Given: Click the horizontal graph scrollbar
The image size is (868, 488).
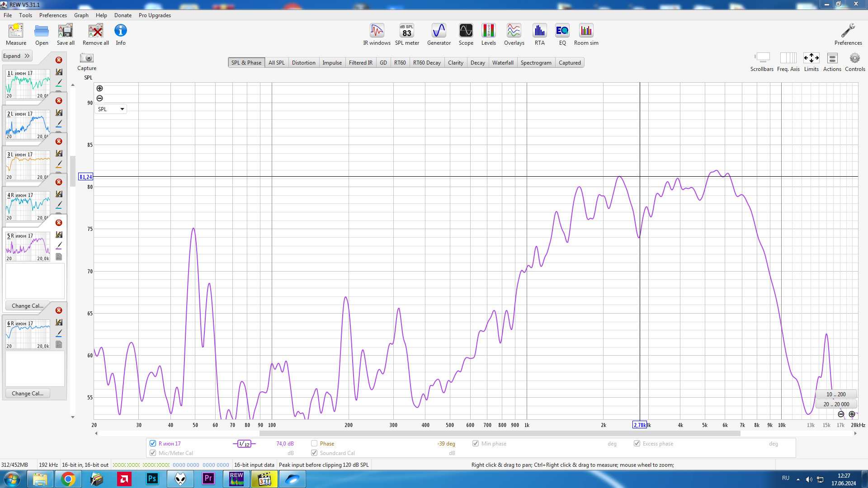Looking at the screenshot, I should pyautogui.click(x=500, y=433).
